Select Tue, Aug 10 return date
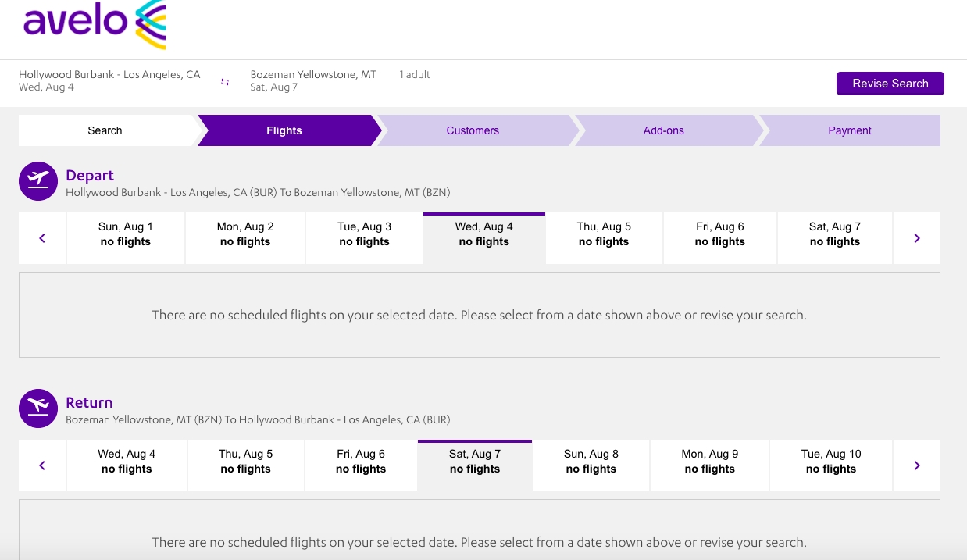This screenshot has height=560, width=967. (x=831, y=465)
